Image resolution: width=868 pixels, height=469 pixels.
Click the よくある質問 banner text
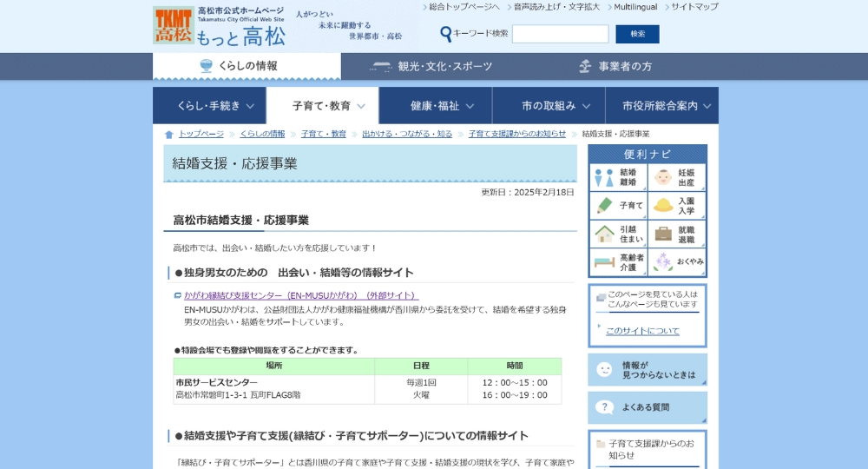646,407
